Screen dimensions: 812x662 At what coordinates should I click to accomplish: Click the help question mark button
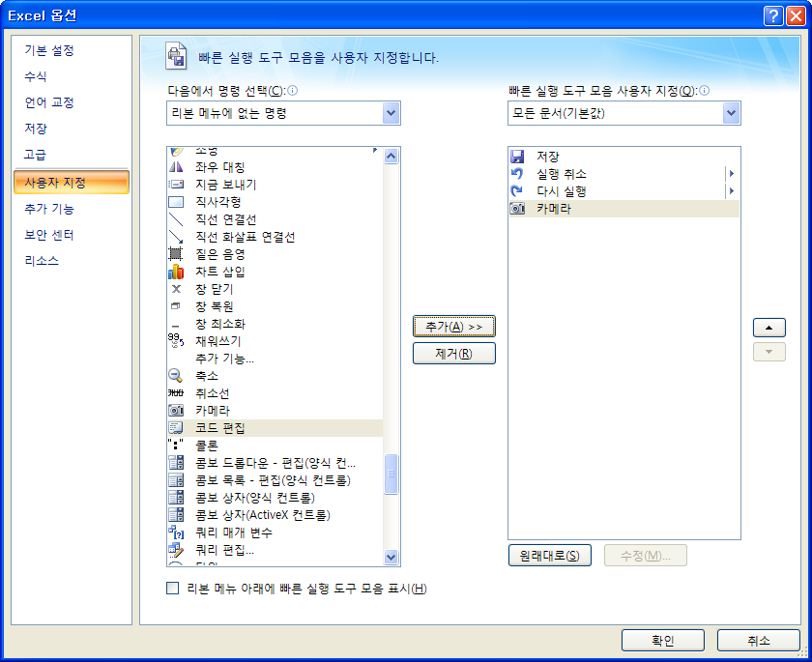[x=772, y=16]
